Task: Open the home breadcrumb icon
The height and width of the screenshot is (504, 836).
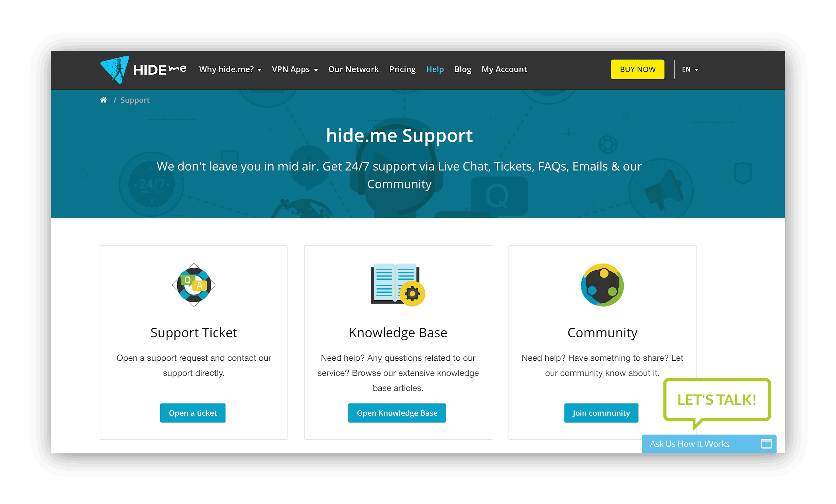Action: coord(104,100)
